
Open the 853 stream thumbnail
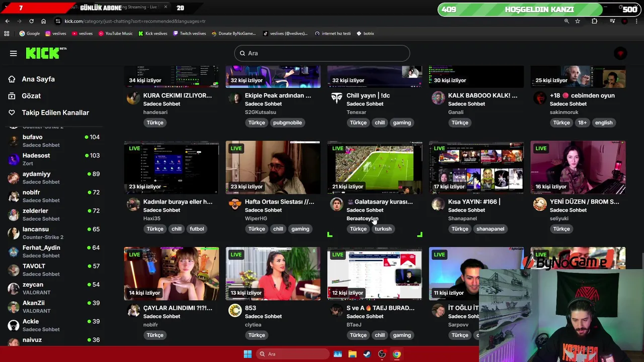pyautogui.click(x=273, y=274)
